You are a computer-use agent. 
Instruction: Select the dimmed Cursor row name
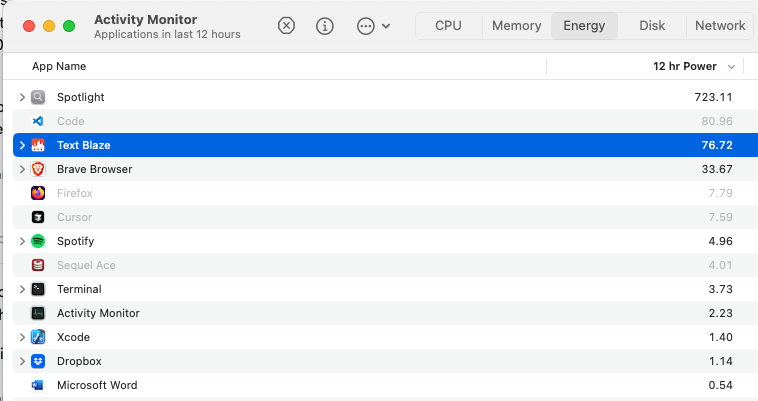pos(74,217)
